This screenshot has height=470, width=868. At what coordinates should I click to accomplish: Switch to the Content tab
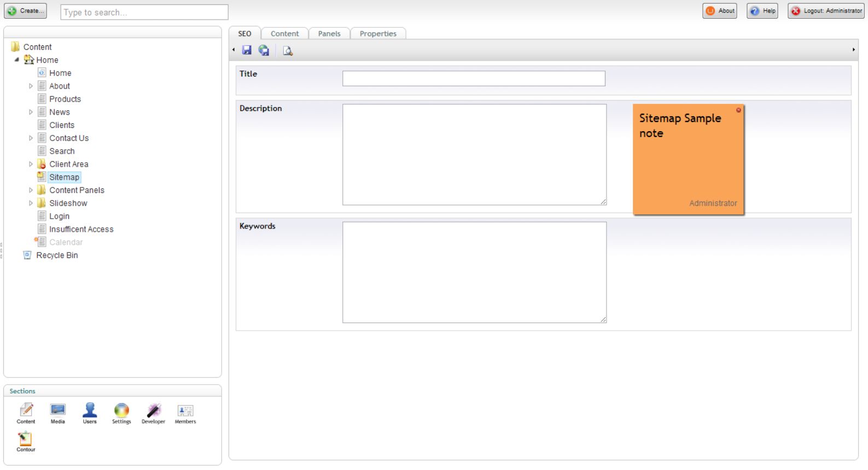pyautogui.click(x=285, y=33)
